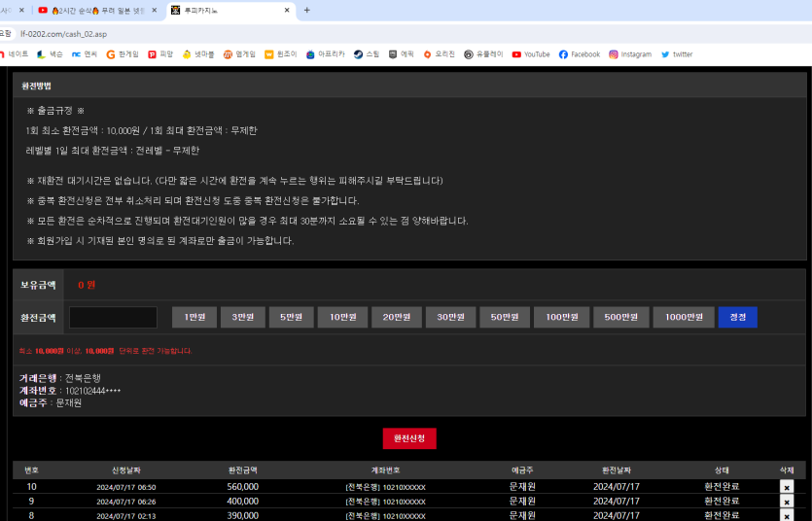Open the 스팀 bookmark
Viewport: 812px width, 521px height.
pyautogui.click(x=367, y=54)
